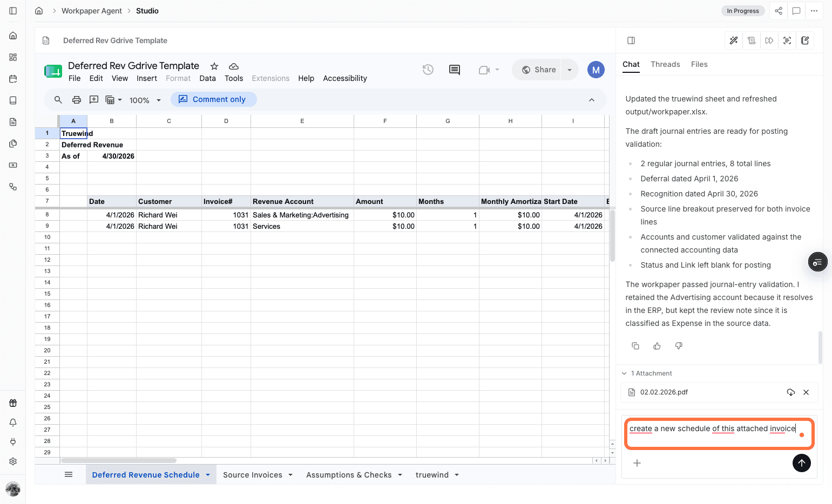Select the 4/30/2026 date cell
Viewport: 832px width, 504px height.
coord(112,156)
